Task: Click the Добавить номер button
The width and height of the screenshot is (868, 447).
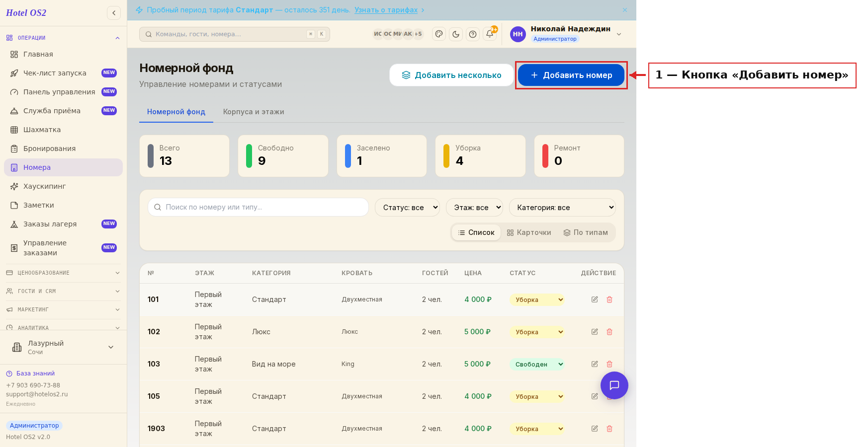Action: [571, 75]
